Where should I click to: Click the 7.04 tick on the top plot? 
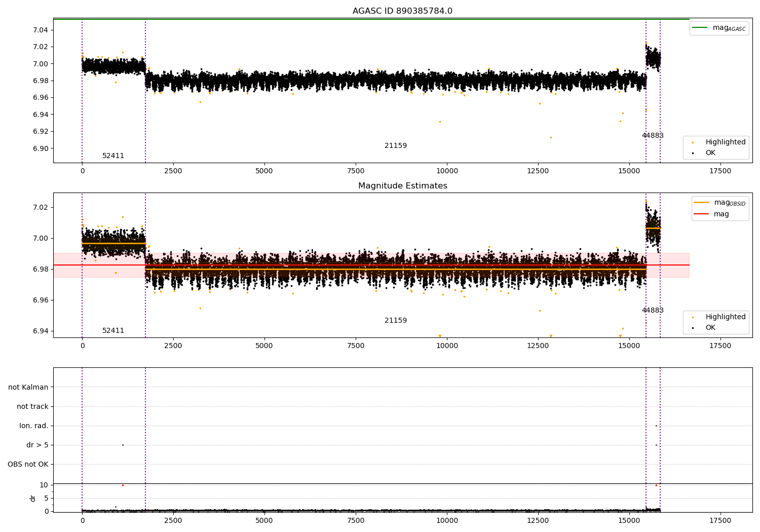click(x=40, y=30)
